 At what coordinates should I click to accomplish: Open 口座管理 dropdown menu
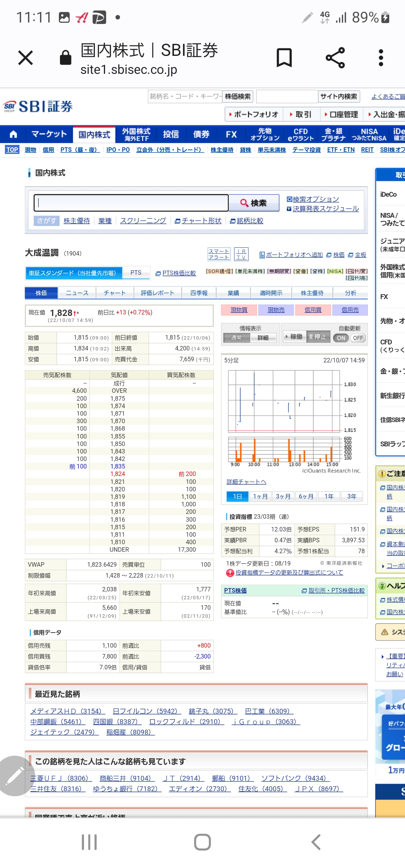(341, 114)
